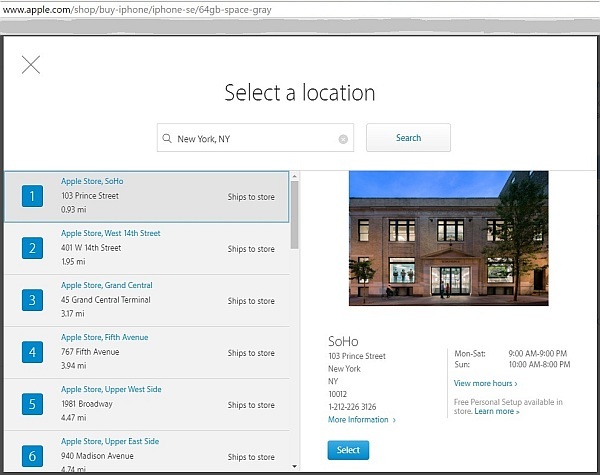
Task: Click the store list scrollbar thumb
Action: click(x=294, y=215)
